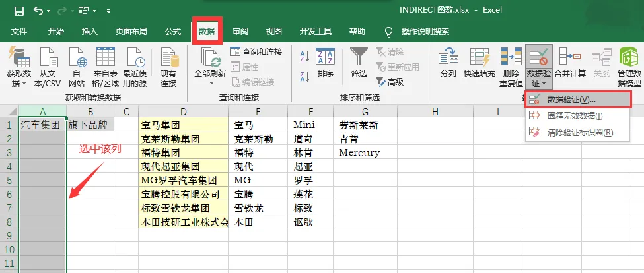Click cell 宝马集团 in column D
Image resolution: width=644 pixels, height=273 pixels.
click(183, 125)
